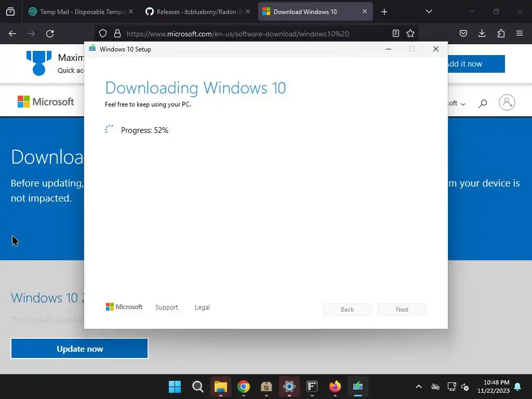Open the account sign-in avatar icon
The width and height of the screenshot is (532, 399).
click(x=507, y=102)
